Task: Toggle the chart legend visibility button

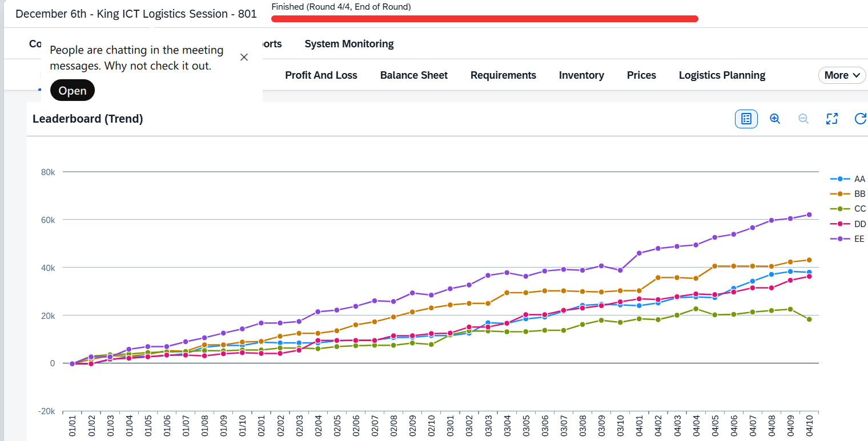Action: [x=746, y=119]
